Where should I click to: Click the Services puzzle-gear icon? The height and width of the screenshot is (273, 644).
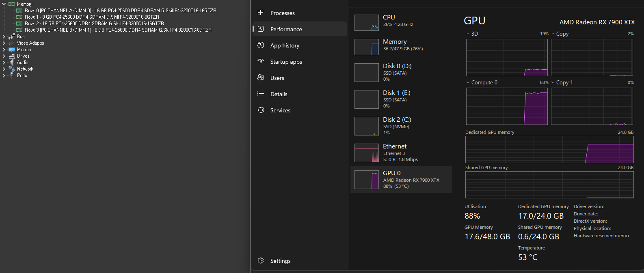(261, 110)
